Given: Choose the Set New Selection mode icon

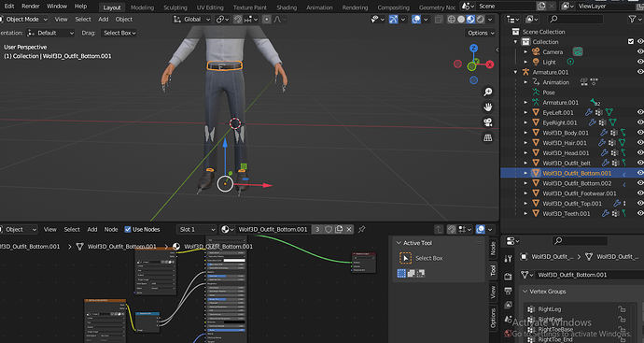Looking at the screenshot, I should (401, 273).
